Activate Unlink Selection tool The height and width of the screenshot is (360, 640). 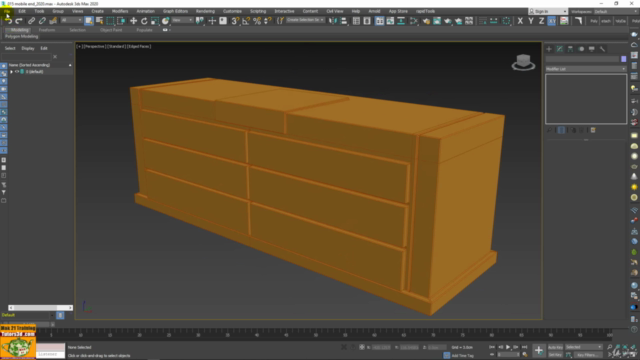click(42, 21)
